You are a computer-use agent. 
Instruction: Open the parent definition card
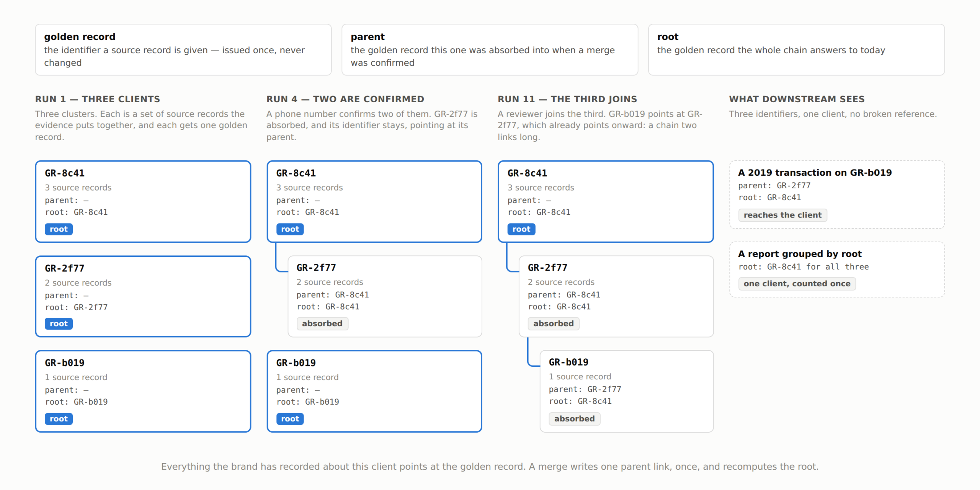pyautogui.click(x=490, y=50)
